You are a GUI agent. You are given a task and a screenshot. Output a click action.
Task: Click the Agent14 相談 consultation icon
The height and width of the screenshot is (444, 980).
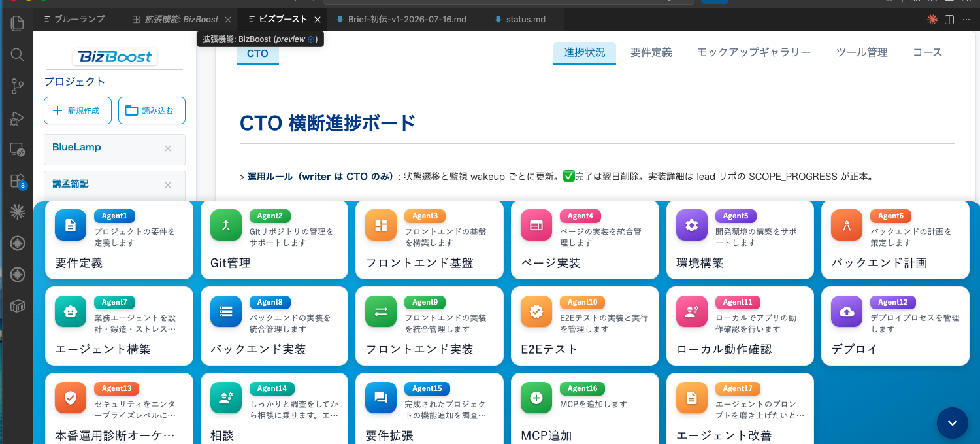[226, 398]
